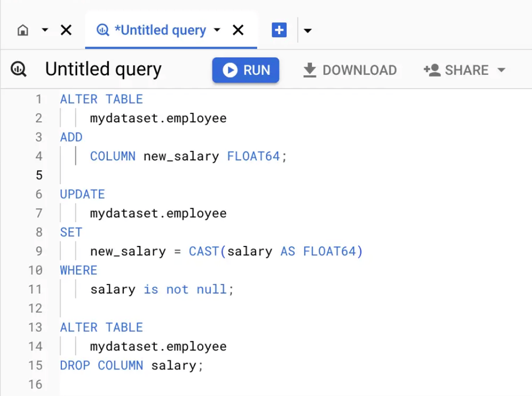
Task: Expand the new tab options dropdown
Action: tap(308, 31)
